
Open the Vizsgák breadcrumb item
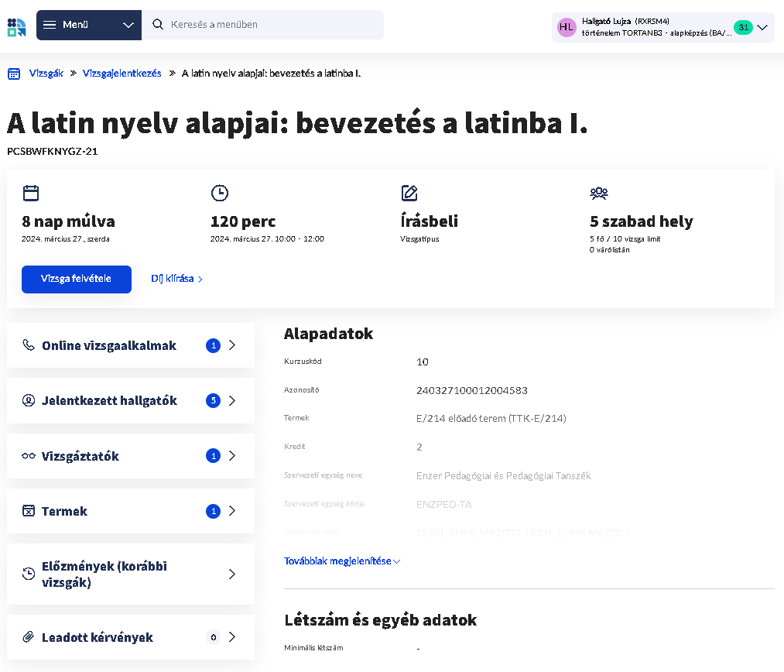coord(46,73)
